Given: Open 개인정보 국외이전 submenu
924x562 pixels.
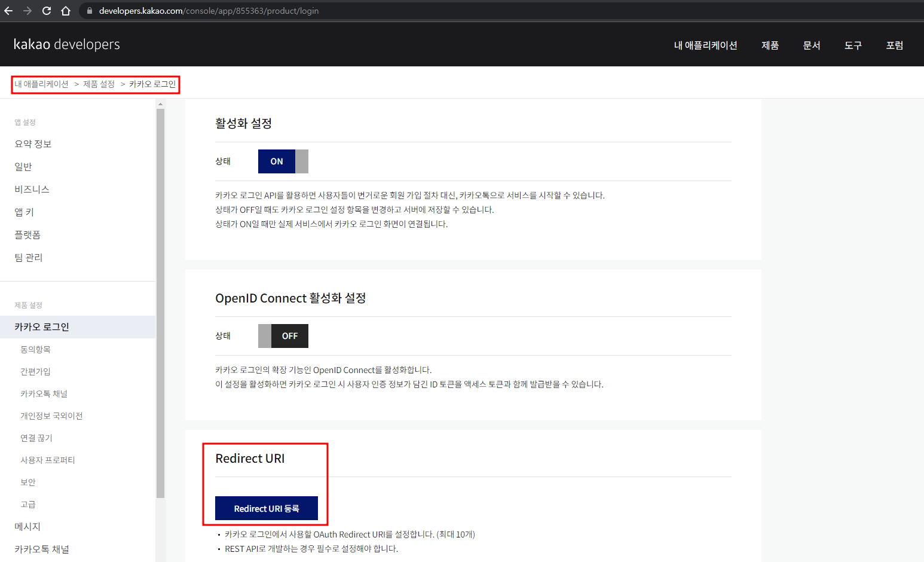Looking at the screenshot, I should pyautogui.click(x=51, y=416).
